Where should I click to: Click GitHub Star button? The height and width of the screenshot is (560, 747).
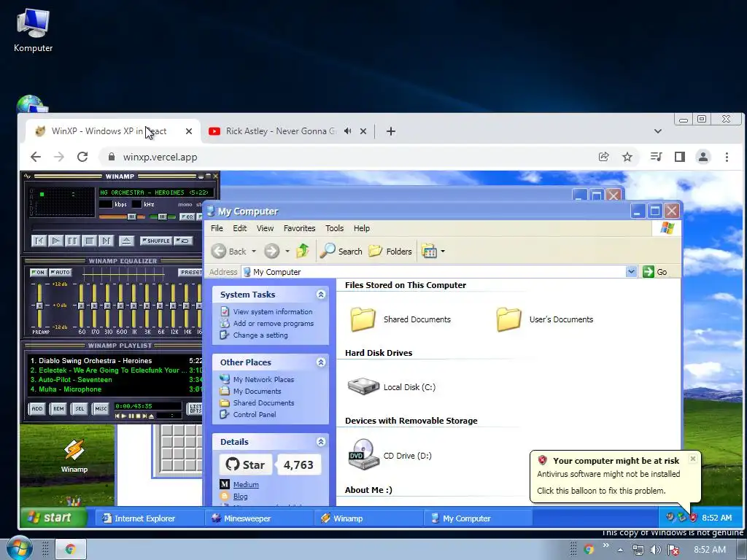246,464
